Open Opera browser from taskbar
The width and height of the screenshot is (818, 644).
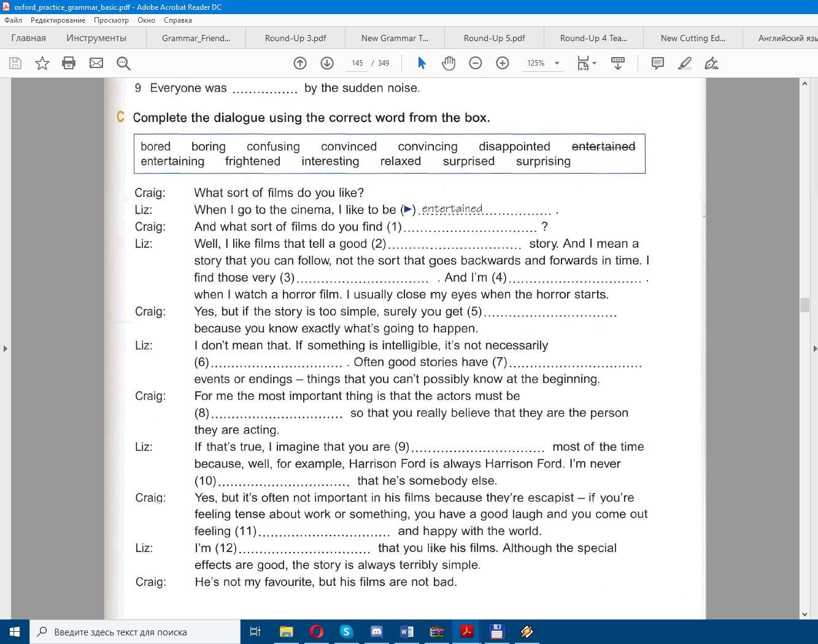click(317, 632)
